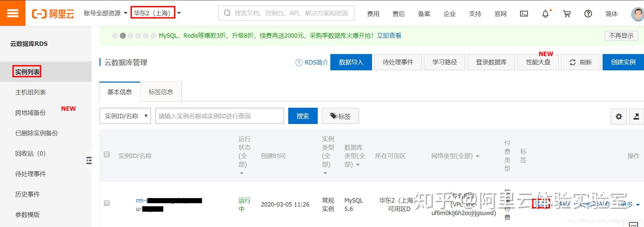Open the user avatar menu

pos(637,14)
